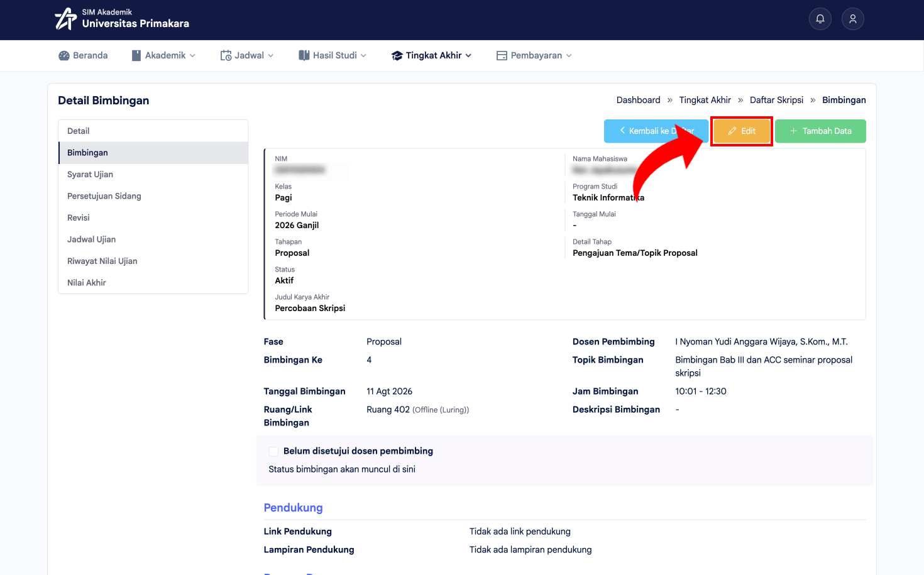Open the notifications bell icon

pos(820,19)
